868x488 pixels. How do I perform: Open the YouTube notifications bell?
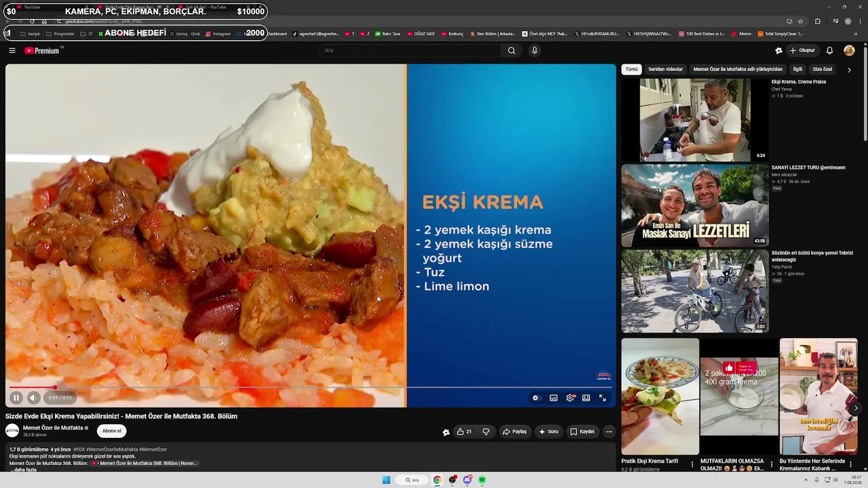point(829,50)
